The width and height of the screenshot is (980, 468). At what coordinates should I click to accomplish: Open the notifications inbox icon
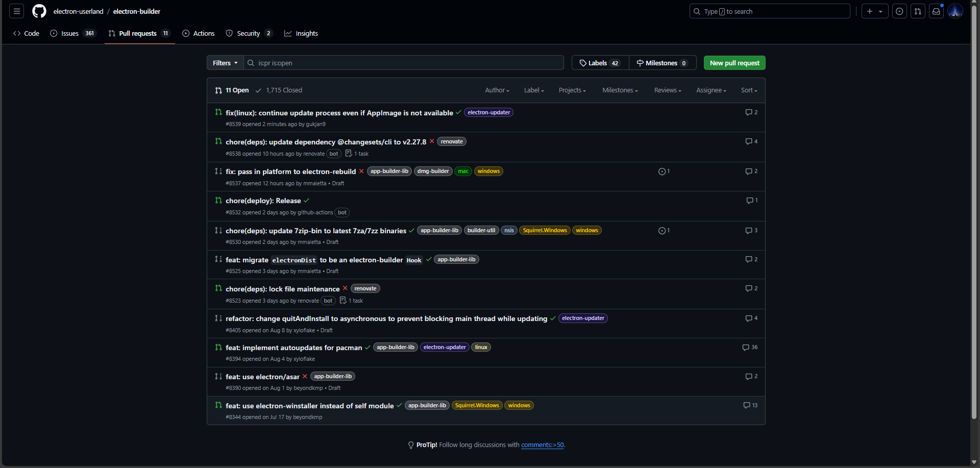[936, 11]
